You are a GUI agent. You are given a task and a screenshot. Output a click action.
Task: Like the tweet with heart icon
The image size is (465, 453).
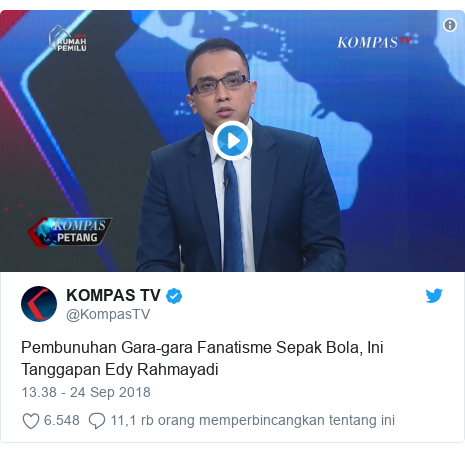(x=31, y=421)
